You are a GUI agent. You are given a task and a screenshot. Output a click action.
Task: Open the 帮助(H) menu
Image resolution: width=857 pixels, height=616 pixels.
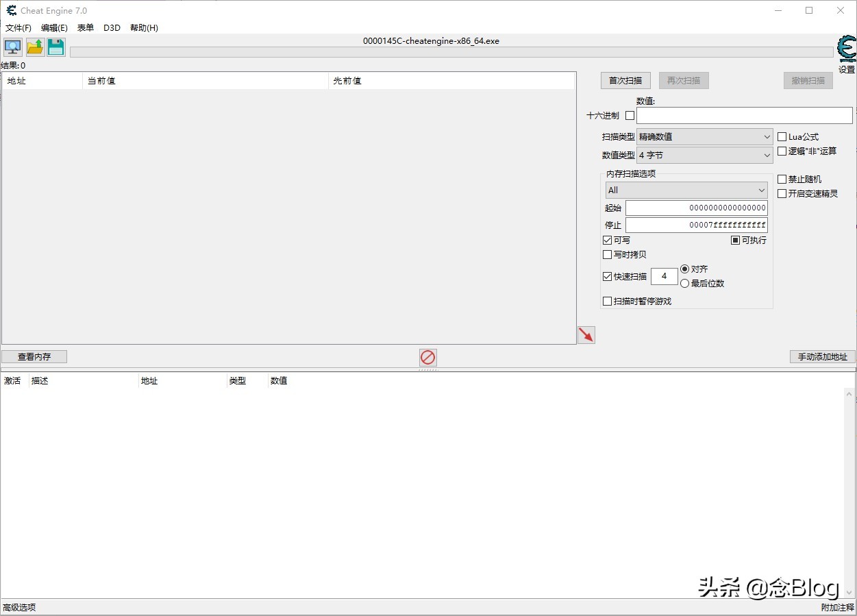click(144, 28)
